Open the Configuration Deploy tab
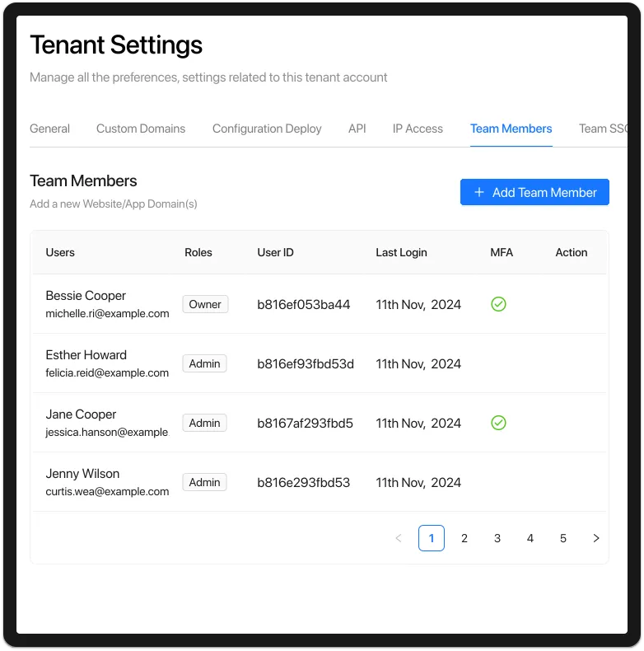 click(x=267, y=129)
